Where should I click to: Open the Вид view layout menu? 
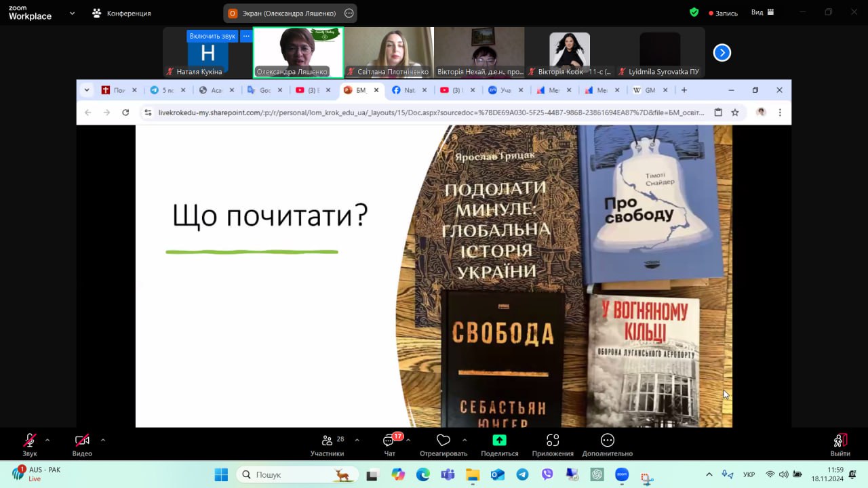(763, 12)
